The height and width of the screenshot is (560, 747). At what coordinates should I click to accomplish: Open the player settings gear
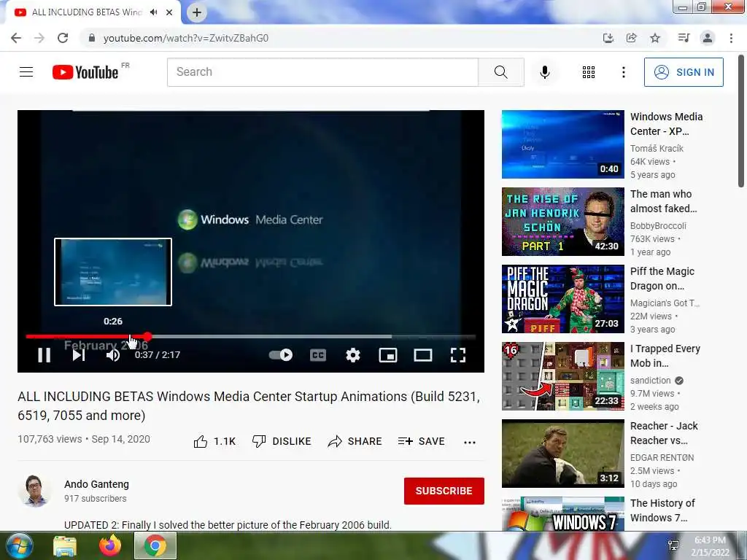352,355
